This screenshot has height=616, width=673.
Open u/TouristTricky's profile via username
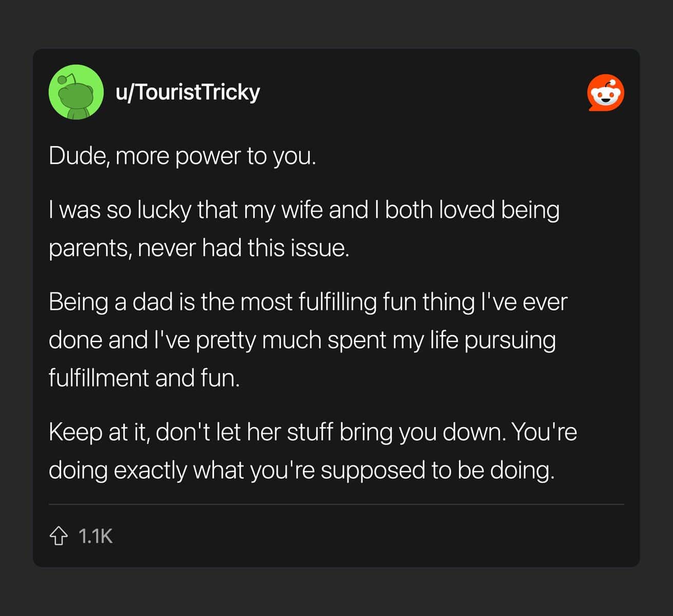(x=188, y=92)
